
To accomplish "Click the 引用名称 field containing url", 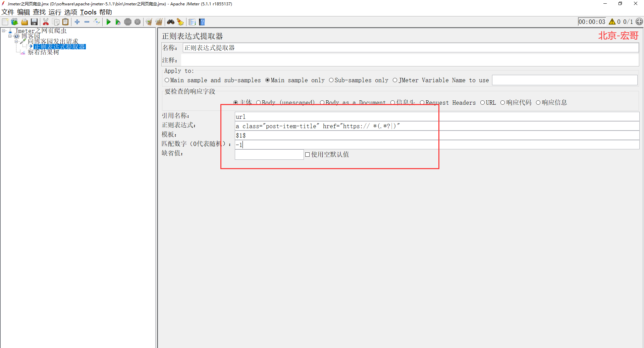I will [437, 117].
